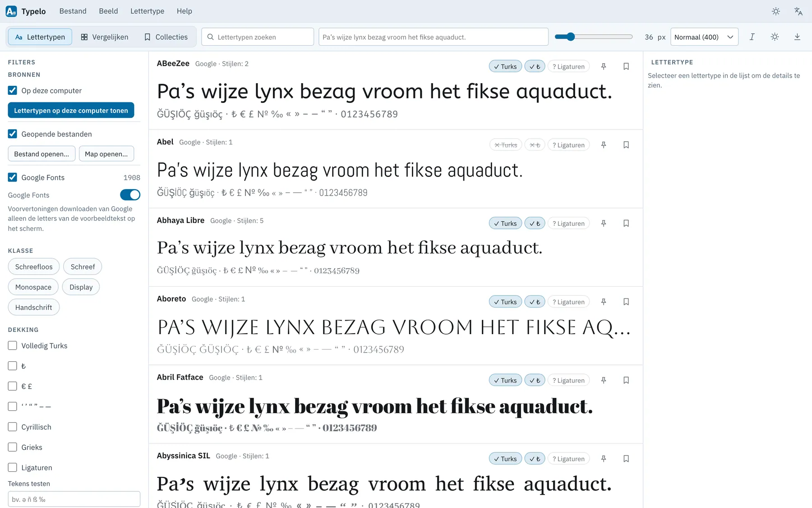
Task: Open the Bestand menu
Action: coord(73,11)
